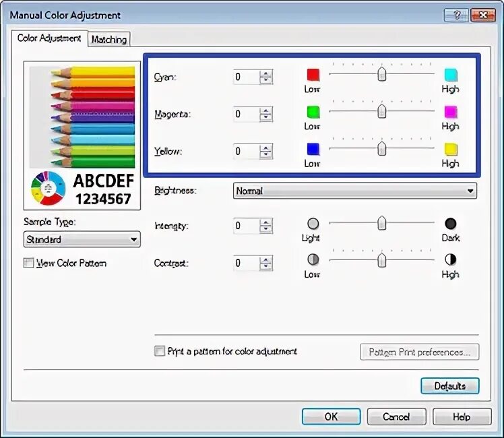Screen dimensions: 504x438
Task: Click the Intensity value input field
Action: (x=247, y=226)
